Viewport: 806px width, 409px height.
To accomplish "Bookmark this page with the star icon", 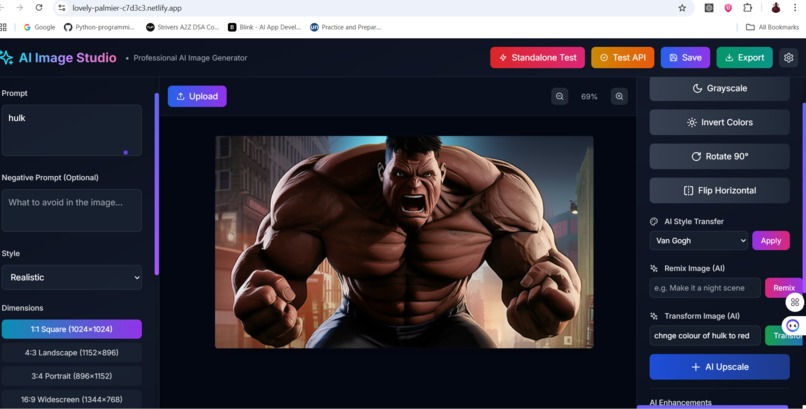I will point(682,8).
